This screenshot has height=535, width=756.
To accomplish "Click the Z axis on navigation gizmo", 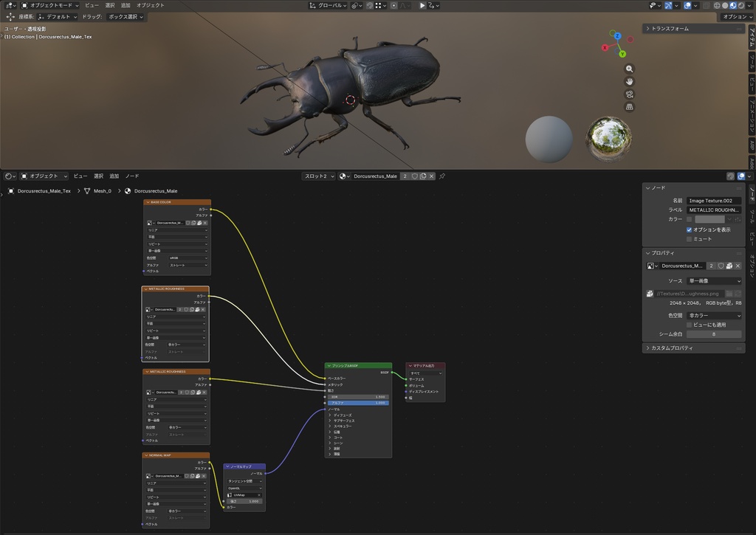I will click(x=617, y=35).
